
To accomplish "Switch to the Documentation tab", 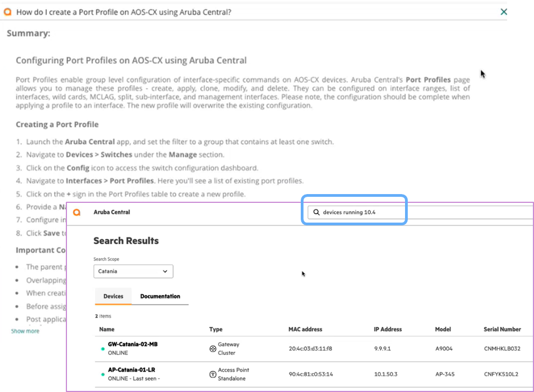I will point(160,296).
